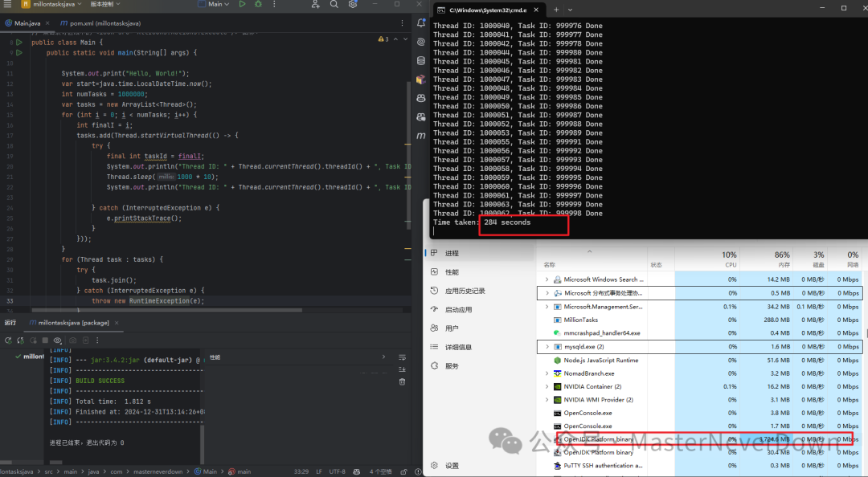Open Code With Me add-user icon
The image size is (868, 477).
click(x=316, y=4)
